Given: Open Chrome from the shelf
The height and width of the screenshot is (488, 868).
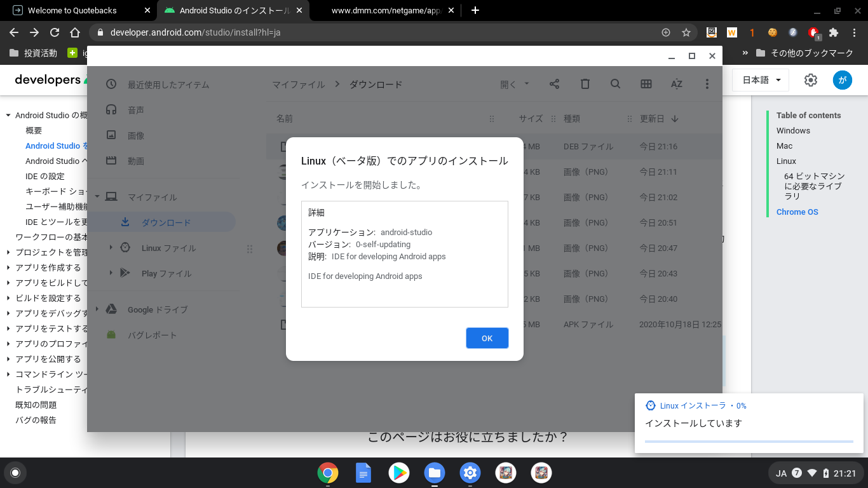Looking at the screenshot, I should (328, 473).
